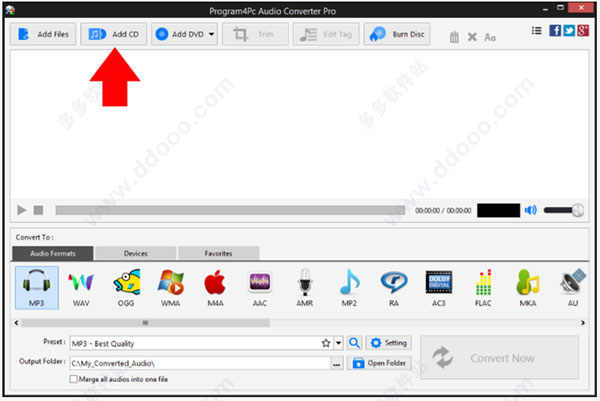Click the Convert Now button
Image resolution: width=600 pixels, height=401 pixels.
click(500, 358)
